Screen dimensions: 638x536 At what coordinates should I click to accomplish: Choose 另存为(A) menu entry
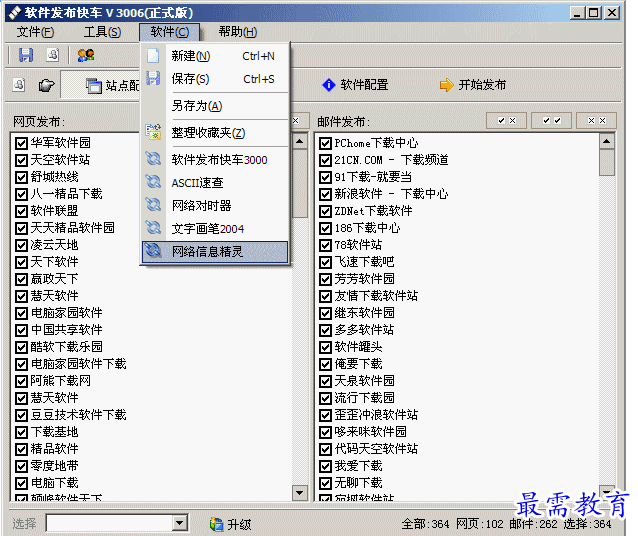point(216,106)
